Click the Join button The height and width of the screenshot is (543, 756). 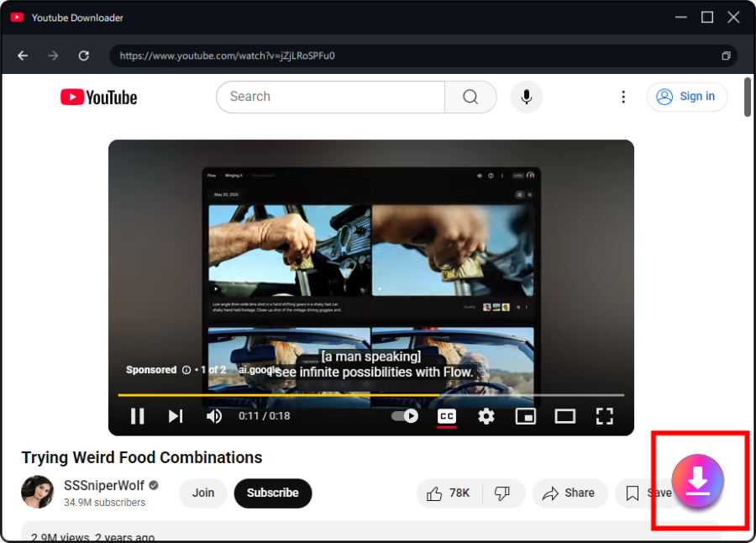tap(203, 493)
